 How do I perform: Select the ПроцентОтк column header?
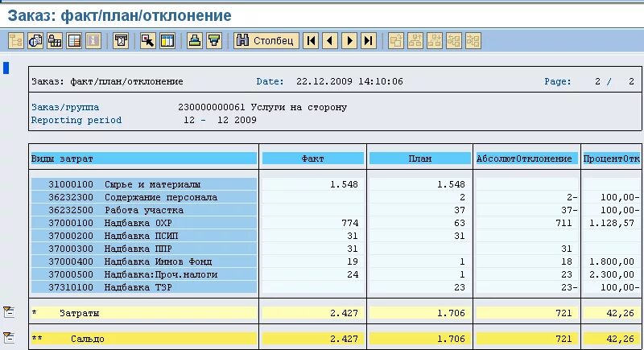coord(612,159)
